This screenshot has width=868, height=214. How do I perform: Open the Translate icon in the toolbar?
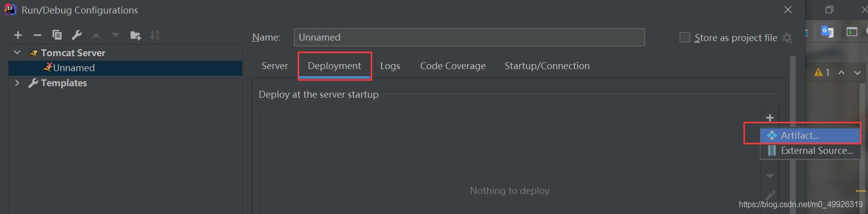click(827, 32)
